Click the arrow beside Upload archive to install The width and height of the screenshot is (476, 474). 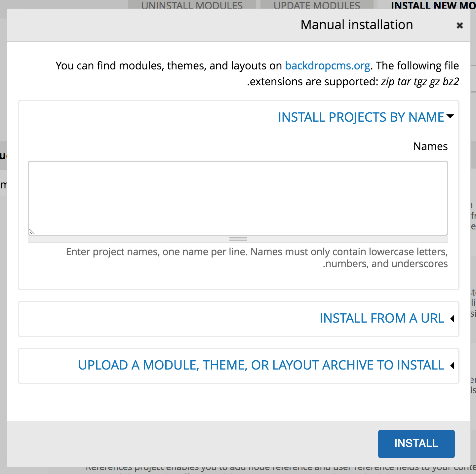coord(453,366)
